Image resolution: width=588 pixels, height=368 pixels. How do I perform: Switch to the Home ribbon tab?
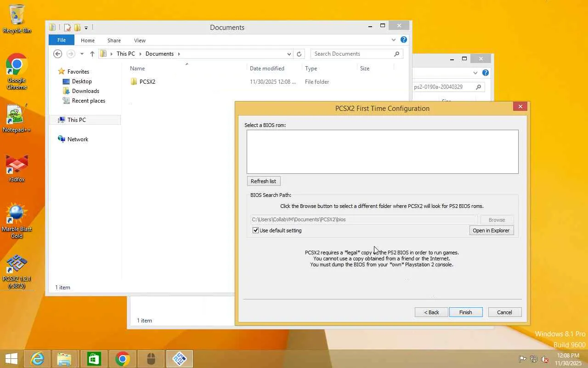click(x=88, y=40)
